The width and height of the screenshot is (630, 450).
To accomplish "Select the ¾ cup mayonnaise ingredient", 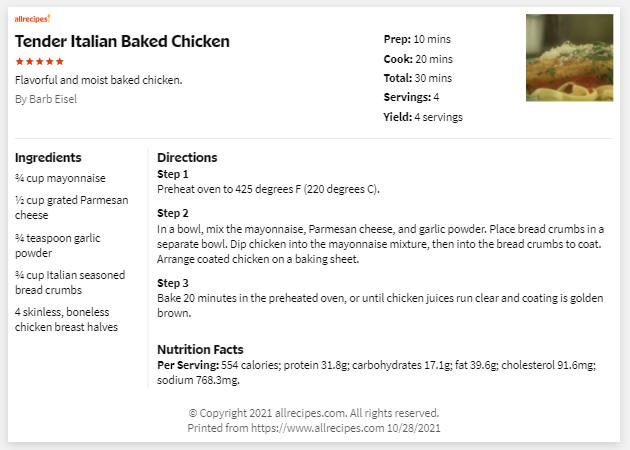I will click(x=60, y=178).
